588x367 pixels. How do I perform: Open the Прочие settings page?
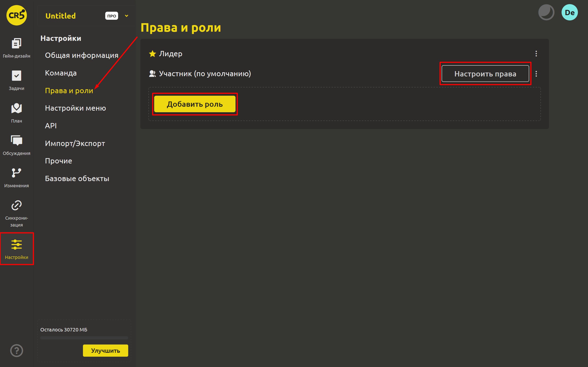click(58, 161)
